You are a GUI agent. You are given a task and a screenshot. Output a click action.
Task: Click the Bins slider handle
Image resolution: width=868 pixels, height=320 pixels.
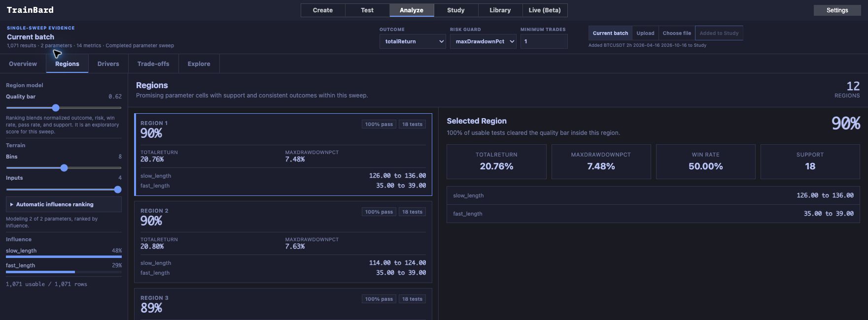point(64,168)
